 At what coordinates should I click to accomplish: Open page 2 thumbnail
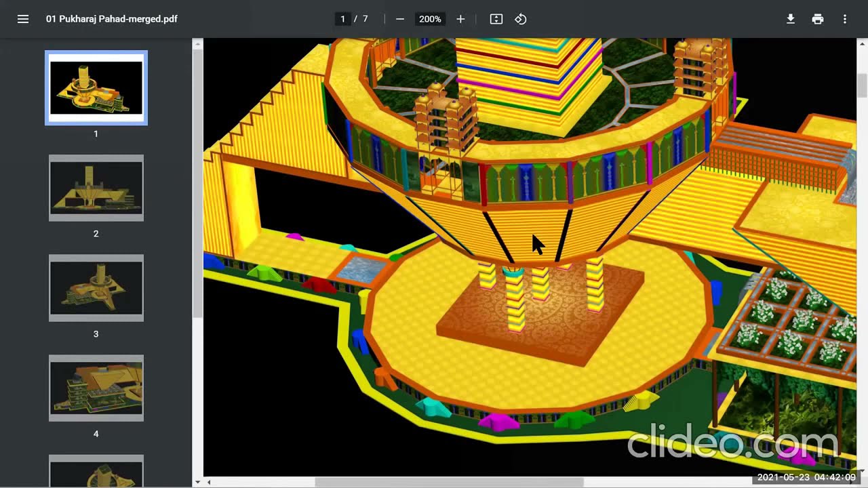point(96,188)
